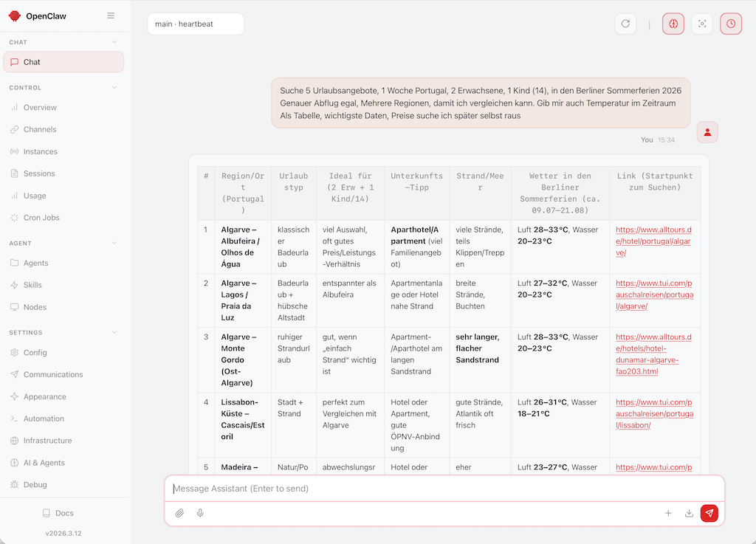Select Sessions in the sidebar
756x544 pixels.
tap(41, 173)
